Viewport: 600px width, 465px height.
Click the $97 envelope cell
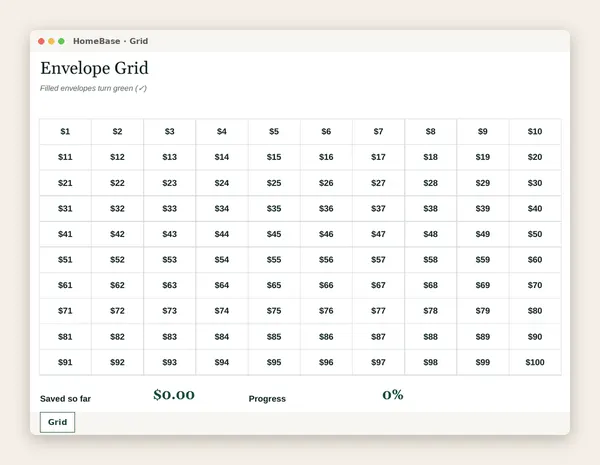point(378,362)
